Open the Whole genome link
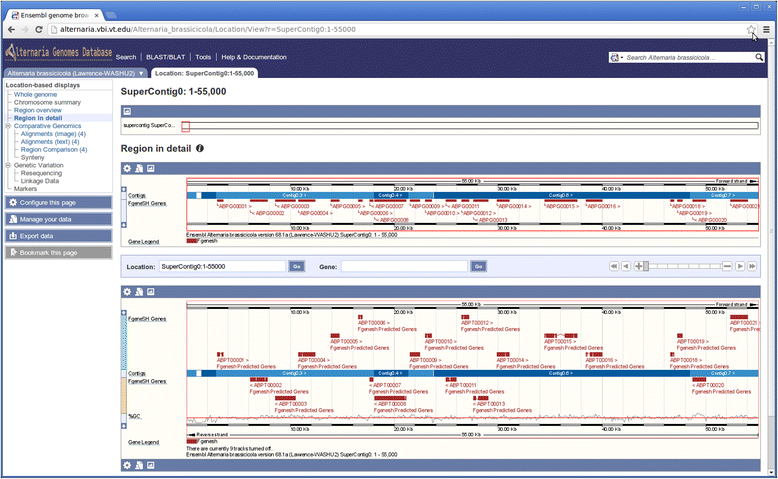Image resolution: width=778 pixels, height=479 pixels. (35, 94)
